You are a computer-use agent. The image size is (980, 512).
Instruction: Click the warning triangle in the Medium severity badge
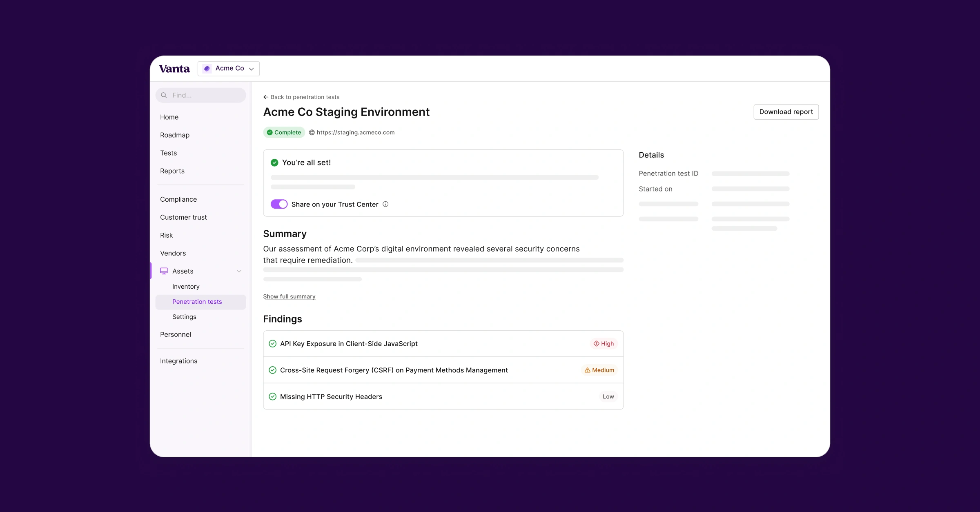point(587,370)
